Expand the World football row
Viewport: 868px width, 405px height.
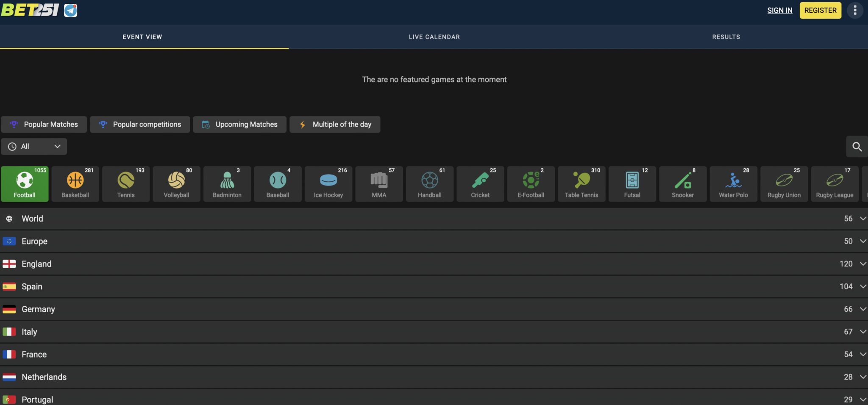point(434,219)
